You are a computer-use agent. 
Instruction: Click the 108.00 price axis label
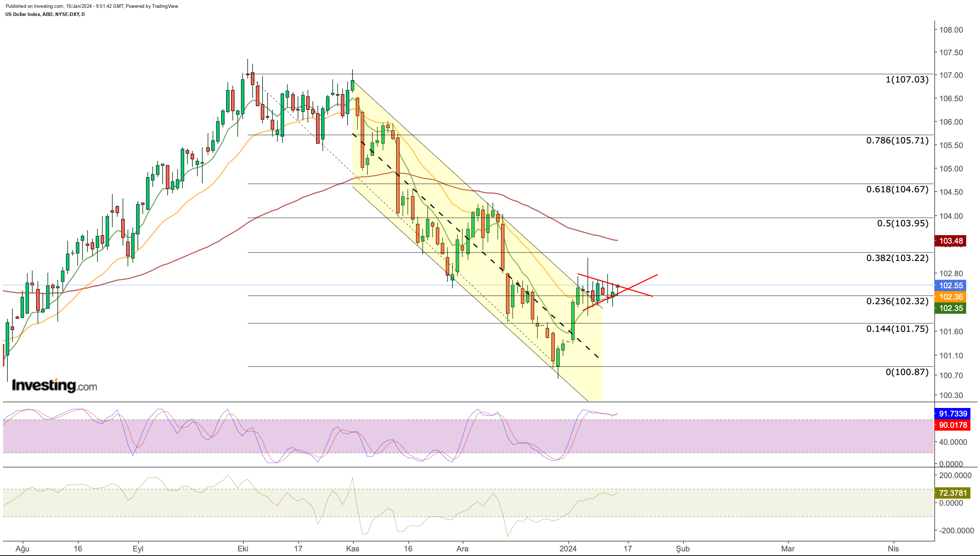951,30
